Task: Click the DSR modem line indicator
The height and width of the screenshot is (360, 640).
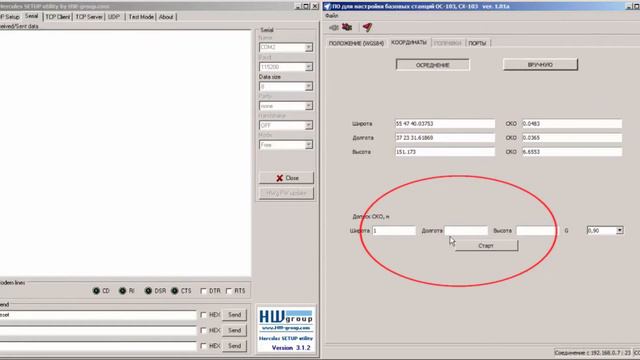Action: 148,291
